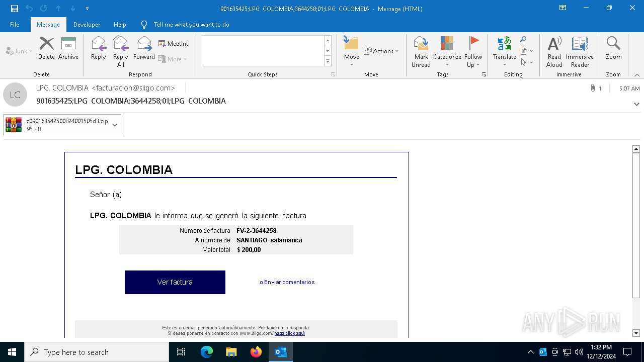This screenshot has height=362, width=644.
Task: Open File Explorer from taskbar
Action: [231, 352]
